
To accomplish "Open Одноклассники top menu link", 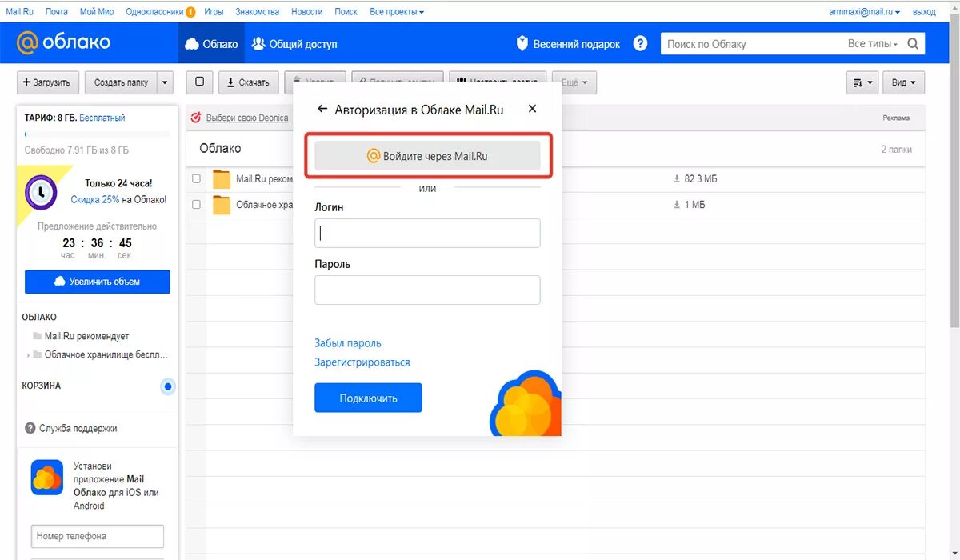I will tap(154, 12).
